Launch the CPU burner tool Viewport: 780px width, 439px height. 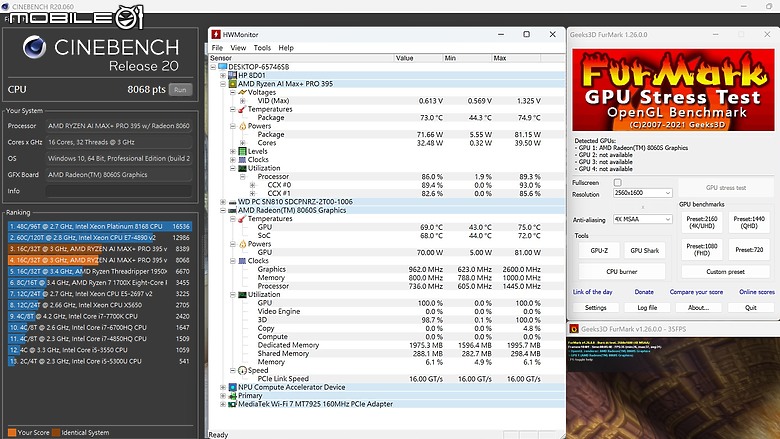click(x=622, y=271)
